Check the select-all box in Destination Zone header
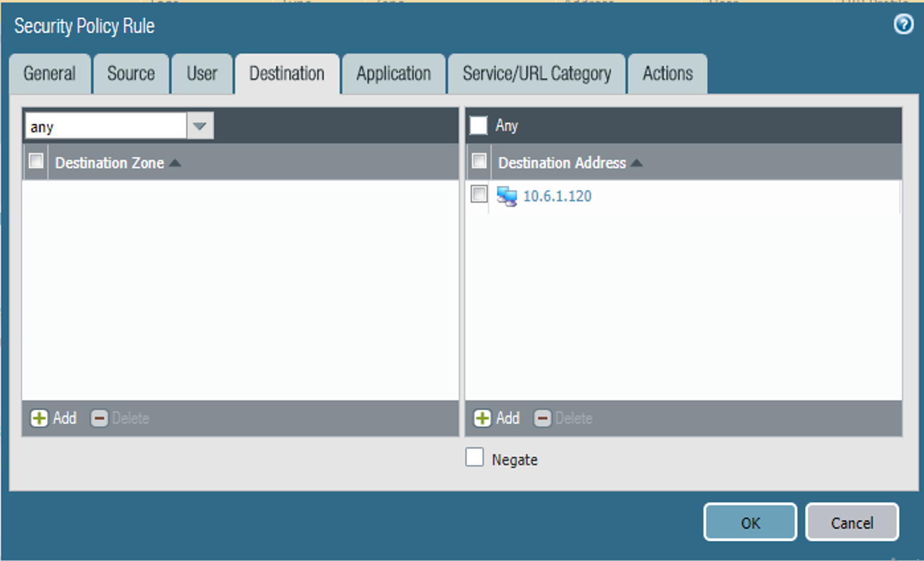924x561 pixels. tap(35, 160)
